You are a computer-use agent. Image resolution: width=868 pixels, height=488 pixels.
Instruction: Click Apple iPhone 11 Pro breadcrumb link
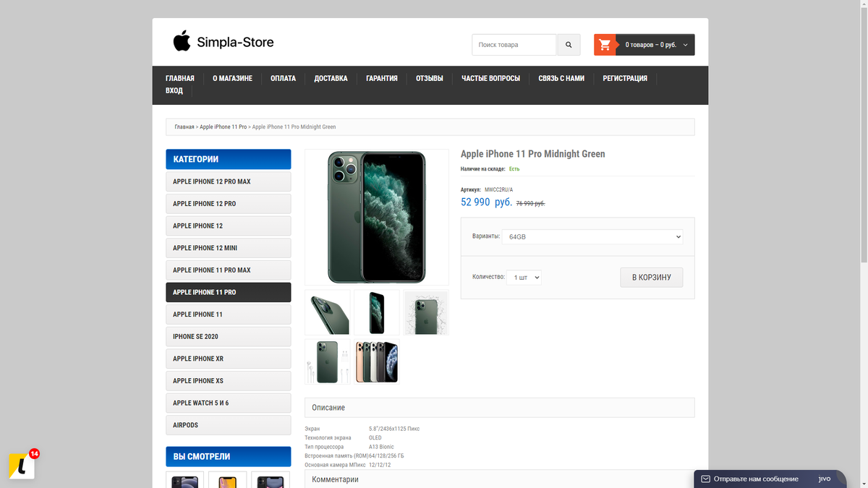tap(223, 127)
